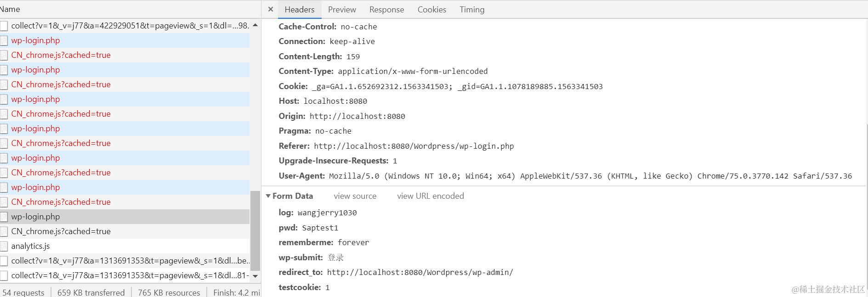
Task: Click the 'view URL encoded' link
Action: click(430, 196)
